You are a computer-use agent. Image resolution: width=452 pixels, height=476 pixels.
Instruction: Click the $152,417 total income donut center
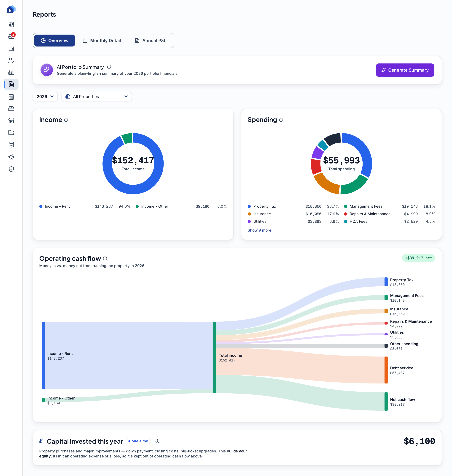(133, 163)
